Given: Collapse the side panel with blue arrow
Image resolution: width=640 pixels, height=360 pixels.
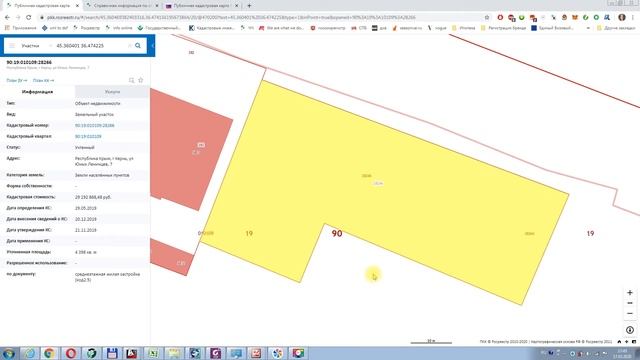Looking at the screenshot, I should pyautogui.click(x=153, y=46).
